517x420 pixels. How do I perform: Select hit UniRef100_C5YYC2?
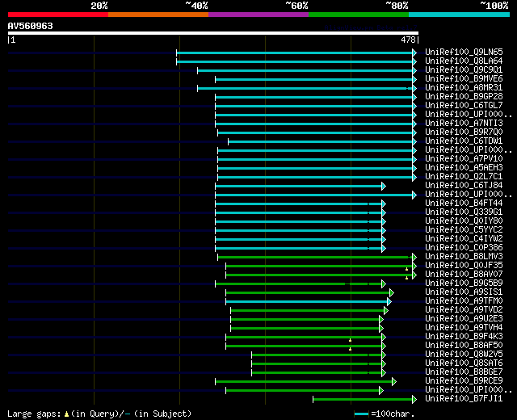(x=464, y=230)
